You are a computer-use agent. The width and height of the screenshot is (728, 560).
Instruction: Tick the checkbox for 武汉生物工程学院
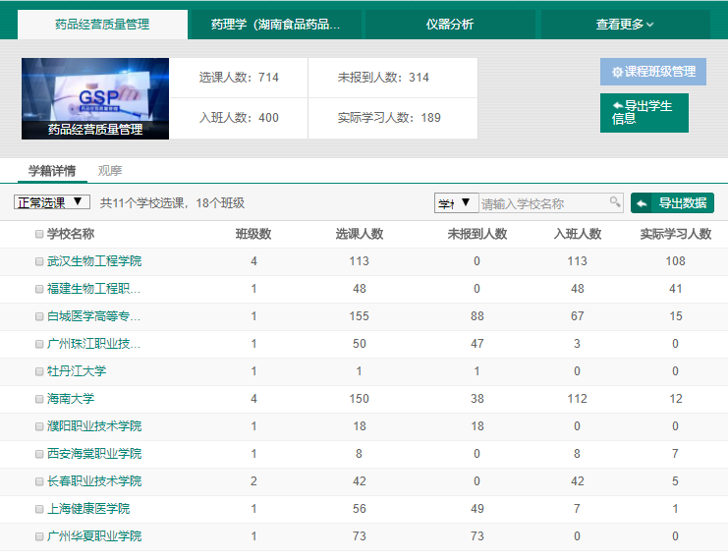coord(39,261)
